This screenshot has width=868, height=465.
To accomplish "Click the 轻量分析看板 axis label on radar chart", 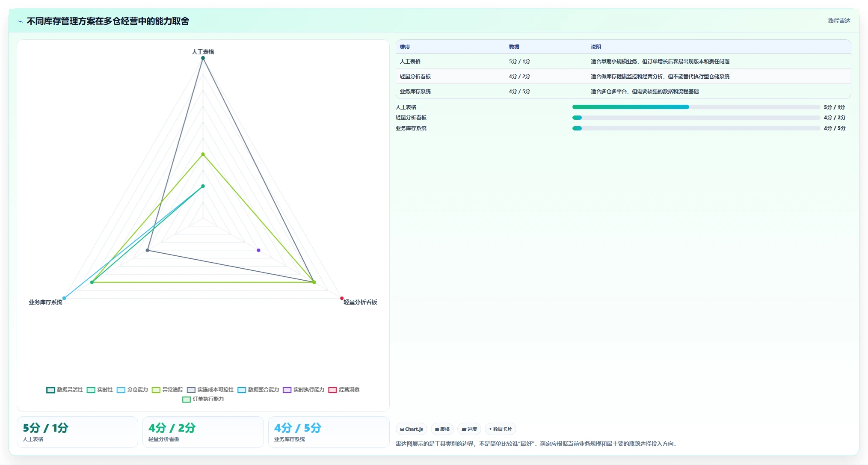I will click(360, 302).
